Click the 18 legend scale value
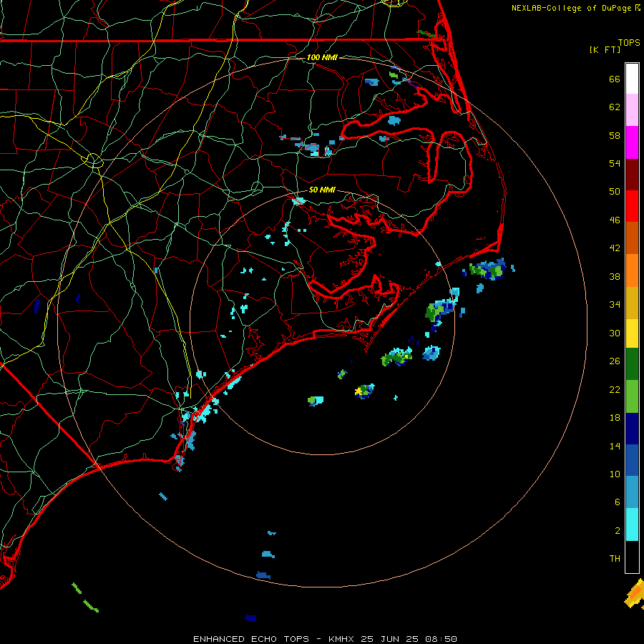The image size is (644, 644). pyautogui.click(x=615, y=418)
